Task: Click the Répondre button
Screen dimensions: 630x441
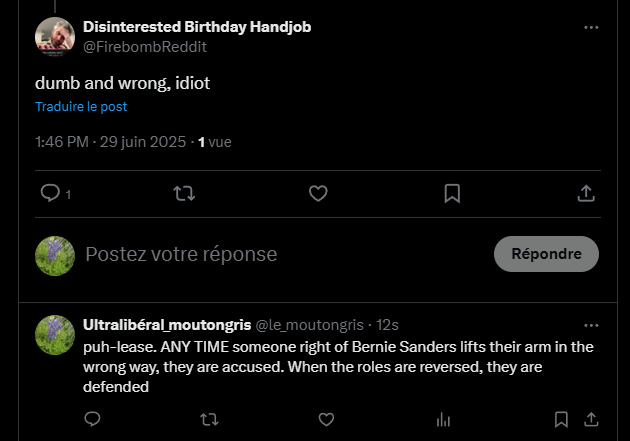Action: coord(546,254)
